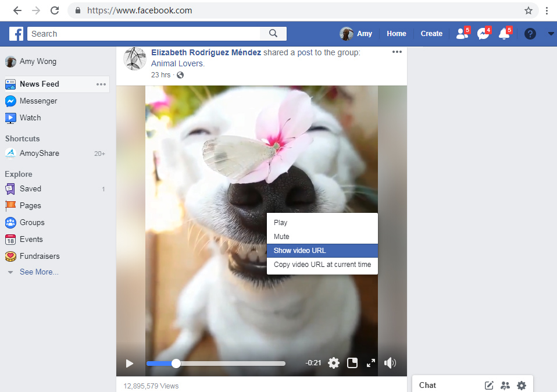Click the 12,895,579 Views text
This screenshot has width=557, height=392.
pos(151,386)
